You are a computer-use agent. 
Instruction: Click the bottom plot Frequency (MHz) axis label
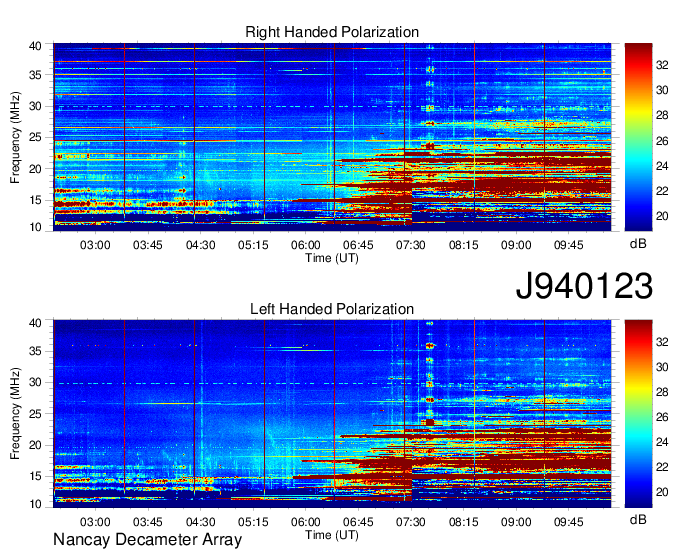(x=15, y=414)
